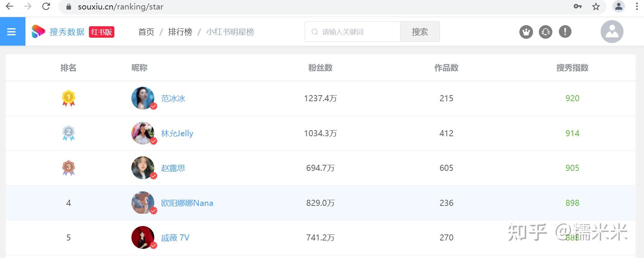
Task: Click the crown VIP icon
Action: click(x=526, y=32)
